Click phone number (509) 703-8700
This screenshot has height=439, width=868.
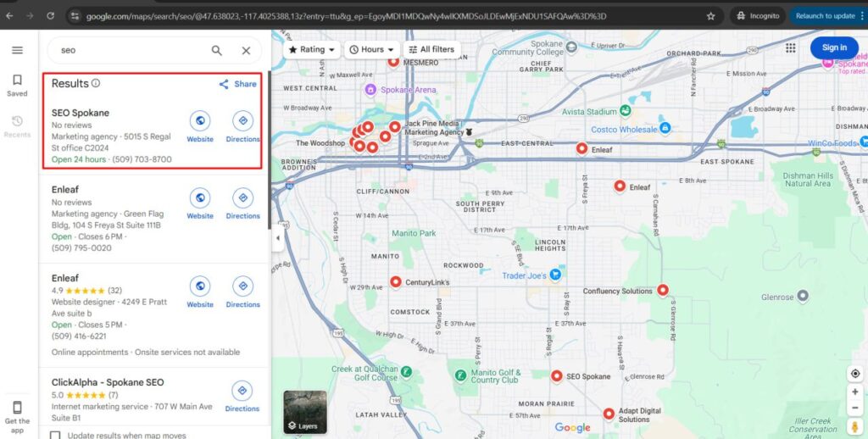point(142,159)
